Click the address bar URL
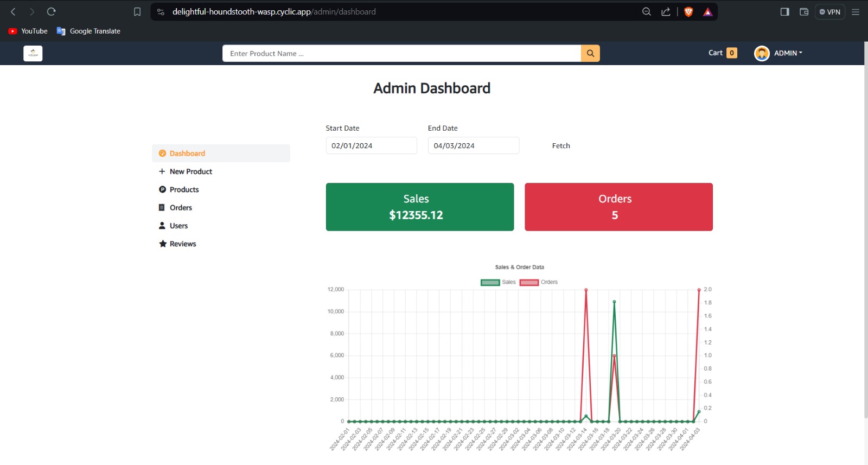 pyautogui.click(x=274, y=11)
